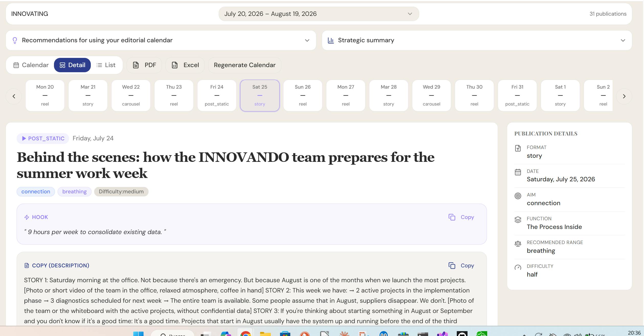Open the Sat 1 story day card
Screen dimensions: 644x336
[560, 96]
